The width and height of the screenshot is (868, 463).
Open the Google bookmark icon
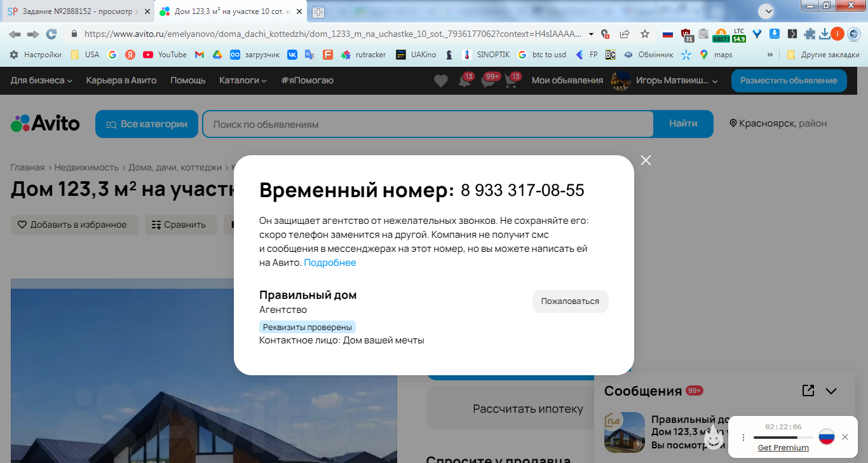pos(112,55)
